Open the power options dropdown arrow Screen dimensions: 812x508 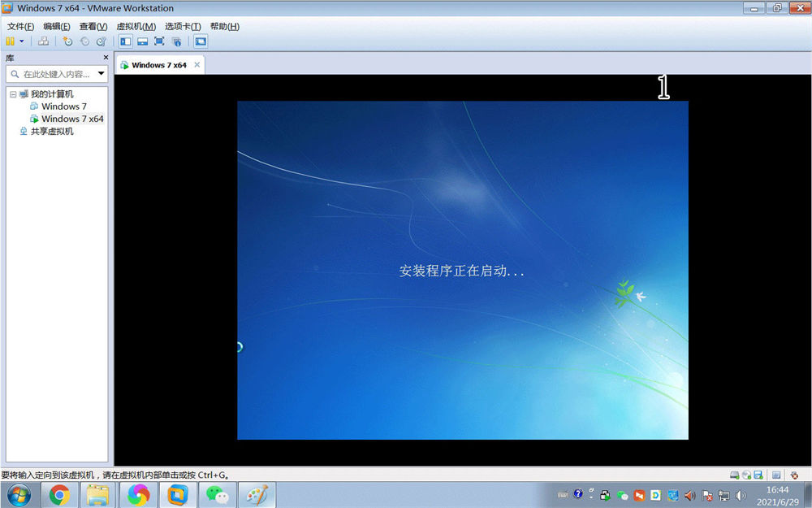[22, 41]
